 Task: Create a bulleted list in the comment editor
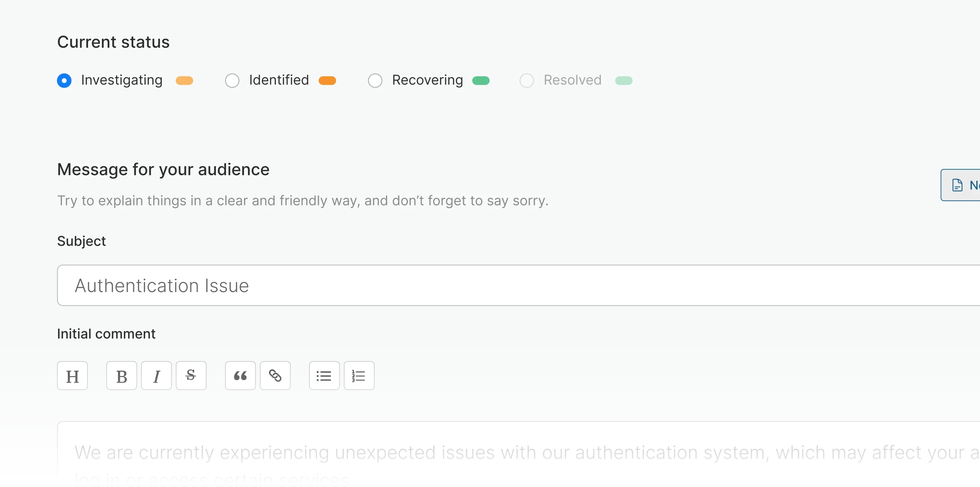(324, 375)
